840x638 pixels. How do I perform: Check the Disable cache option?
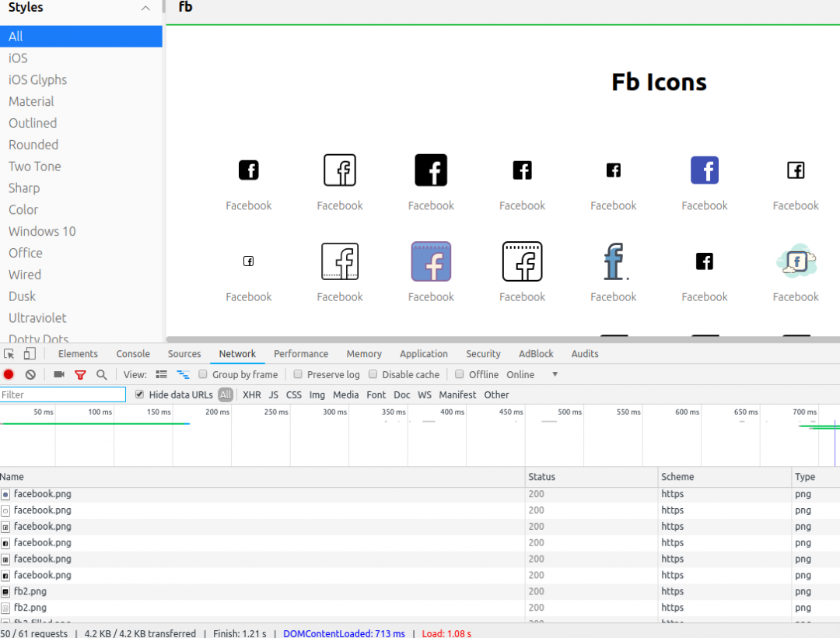tap(373, 374)
